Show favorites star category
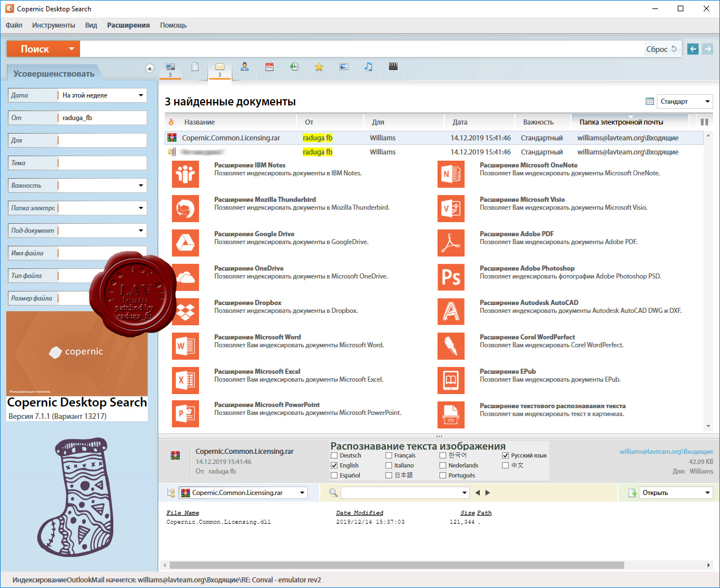Viewport: 720px width, 588px height. click(x=319, y=67)
